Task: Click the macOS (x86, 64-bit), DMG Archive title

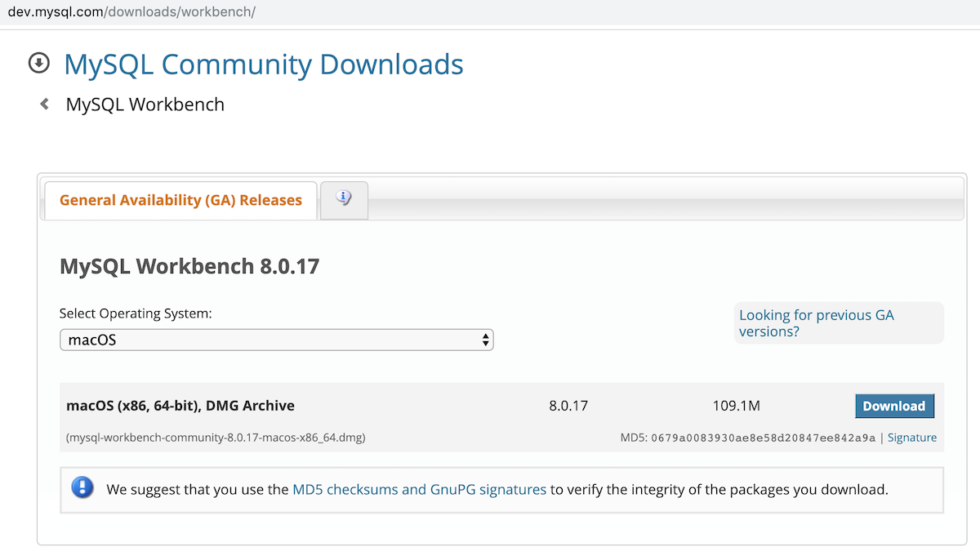Action: point(180,406)
